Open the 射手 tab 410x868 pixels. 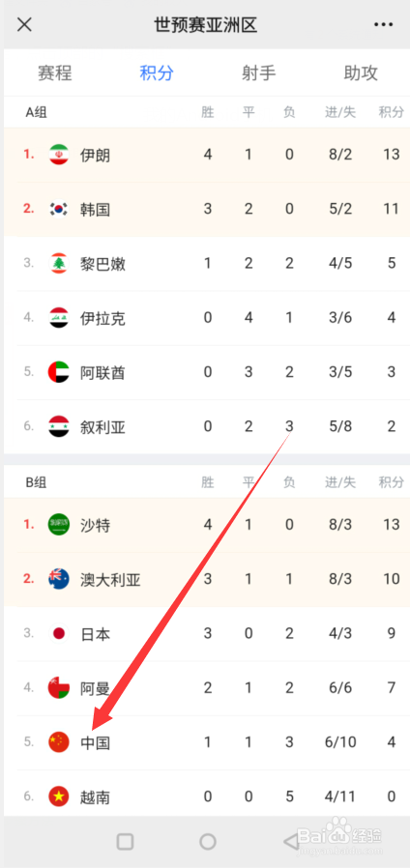[259, 73]
